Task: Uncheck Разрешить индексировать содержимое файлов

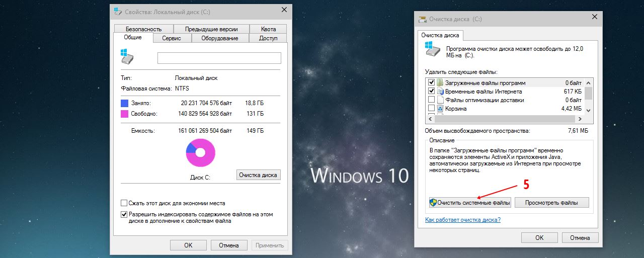Action: (x=124, y=214)
